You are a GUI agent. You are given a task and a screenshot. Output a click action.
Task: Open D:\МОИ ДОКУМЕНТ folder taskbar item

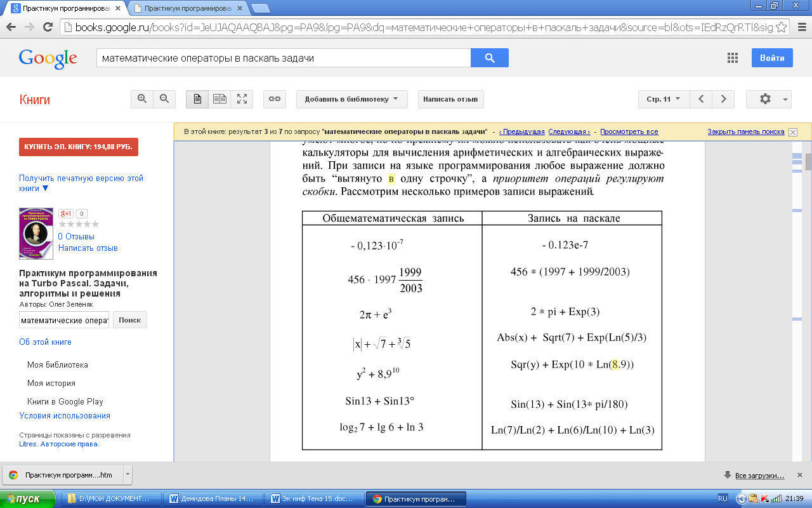pos(112,498)
